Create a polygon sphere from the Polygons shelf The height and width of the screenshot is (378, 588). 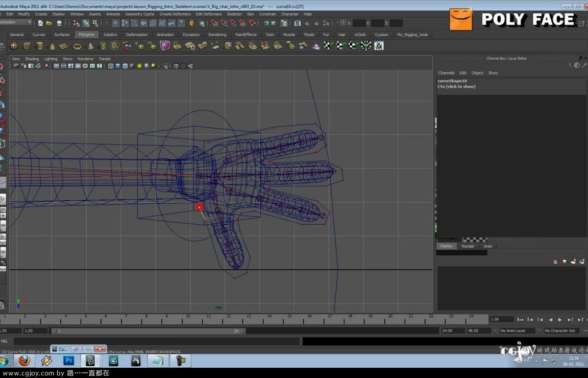[14, 45]
